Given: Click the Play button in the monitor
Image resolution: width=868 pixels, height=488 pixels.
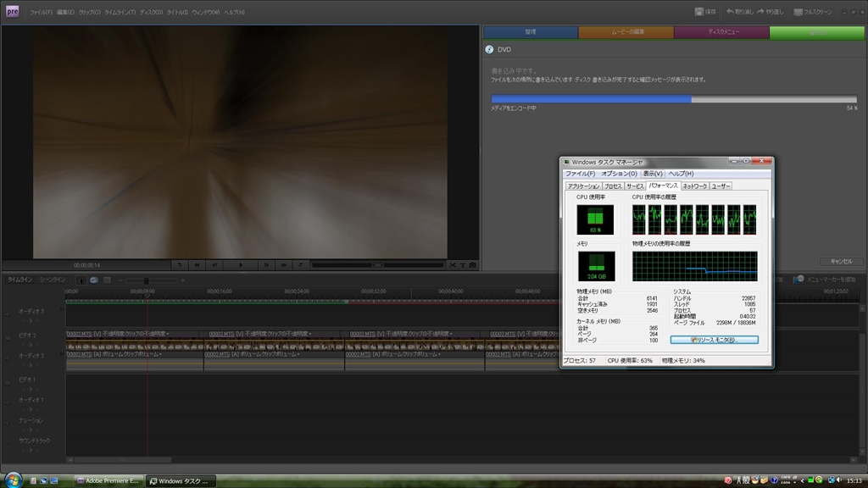Looking at the screenshot, I should [x=241, y=265].
